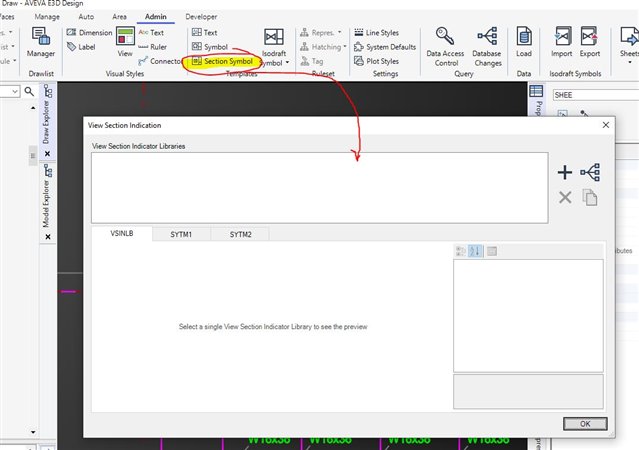Viewport: 639px width, 450px height.
Task: Expand the Isodraft Symbol dropdown arrow
Action: [287, 63]
